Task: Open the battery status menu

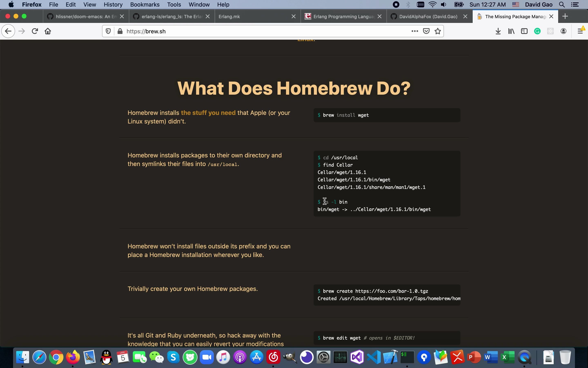Action: (459, 5)
